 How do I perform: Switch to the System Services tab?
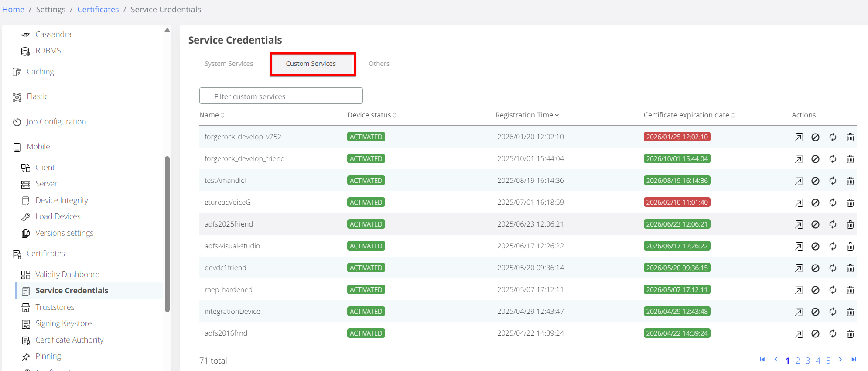click(x=229, y=64)
